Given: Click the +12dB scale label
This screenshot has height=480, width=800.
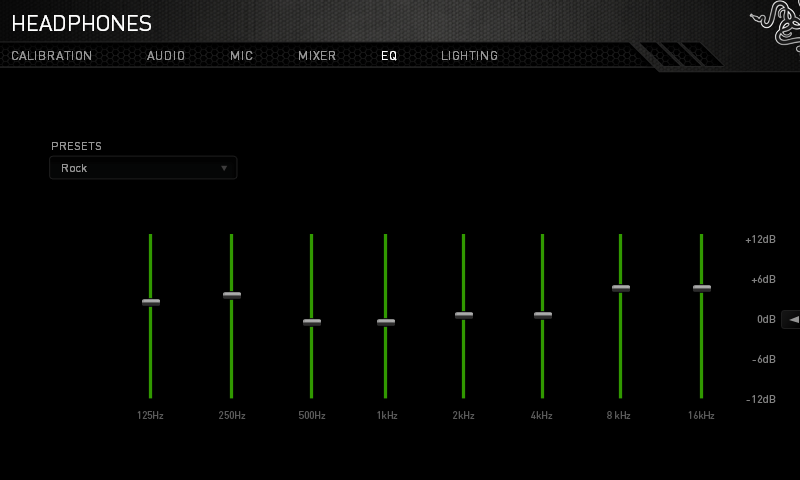Looking at the screenshot, I should pos(760,239).
